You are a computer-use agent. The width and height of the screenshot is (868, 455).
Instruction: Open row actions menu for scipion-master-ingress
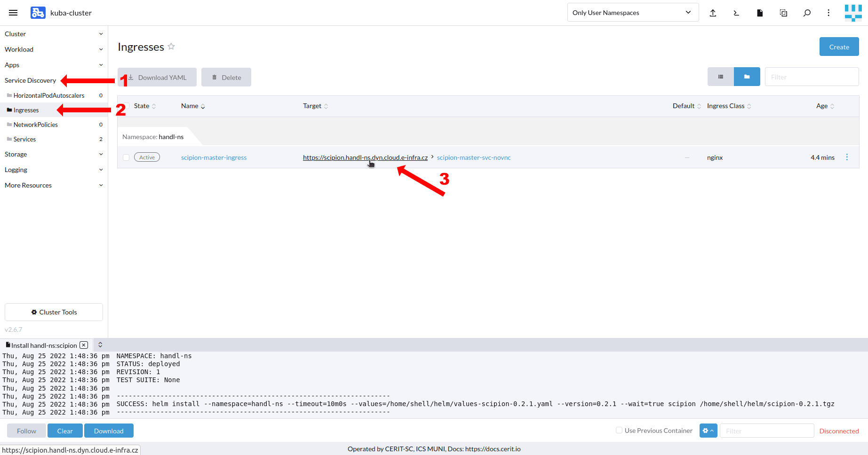coord(847,157)
